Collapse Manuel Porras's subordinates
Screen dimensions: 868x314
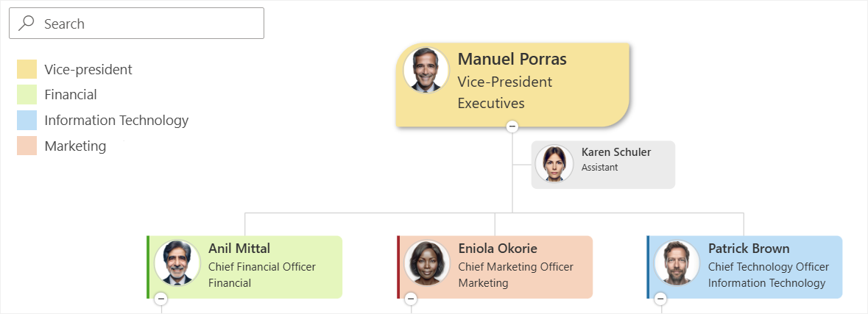(512, 126)
